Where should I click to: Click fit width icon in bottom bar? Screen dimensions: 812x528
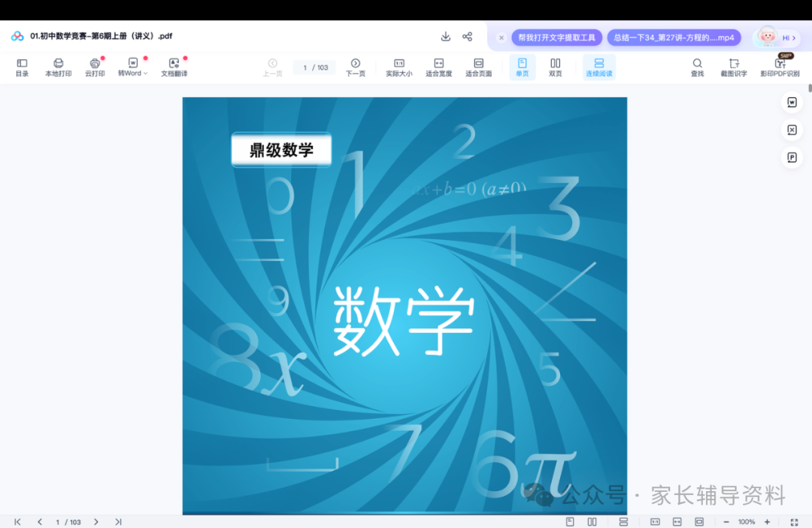(677, 522)
